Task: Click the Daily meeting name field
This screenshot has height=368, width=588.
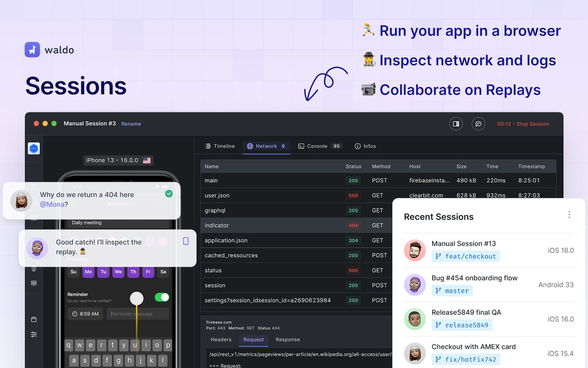Action: [118, 223]
